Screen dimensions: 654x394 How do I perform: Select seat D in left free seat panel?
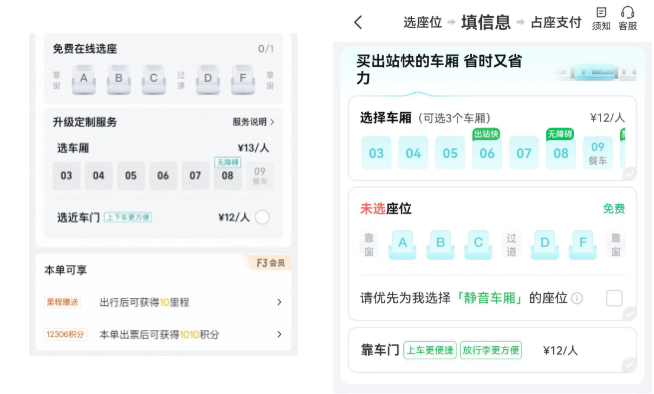coord(208,80)
